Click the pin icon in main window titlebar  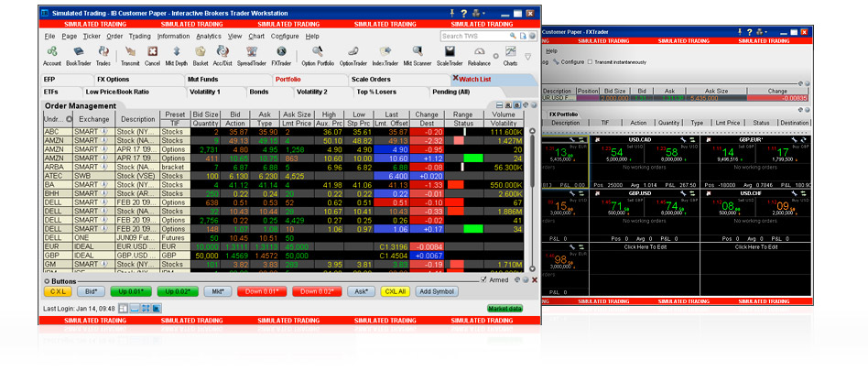pos(454,14)
